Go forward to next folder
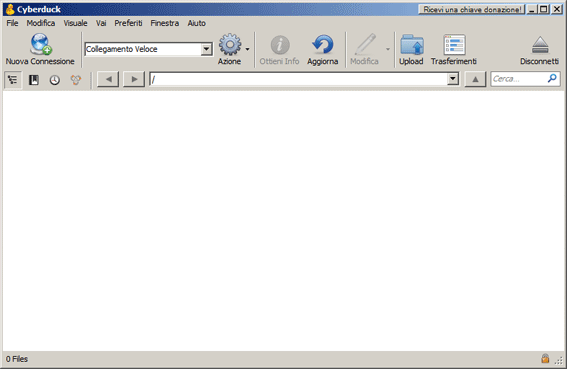This screenshot has height=369, width=567. 134,79
